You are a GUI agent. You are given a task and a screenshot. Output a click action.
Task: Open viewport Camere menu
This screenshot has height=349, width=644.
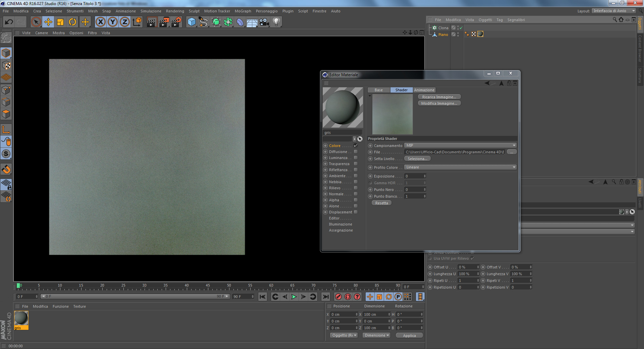click(x=42, y=33)
